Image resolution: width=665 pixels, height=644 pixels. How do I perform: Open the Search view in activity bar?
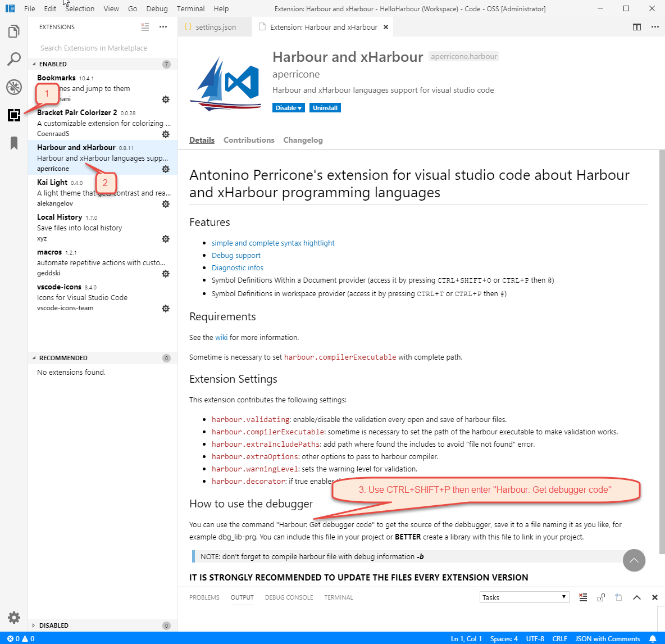click(14, 59)
